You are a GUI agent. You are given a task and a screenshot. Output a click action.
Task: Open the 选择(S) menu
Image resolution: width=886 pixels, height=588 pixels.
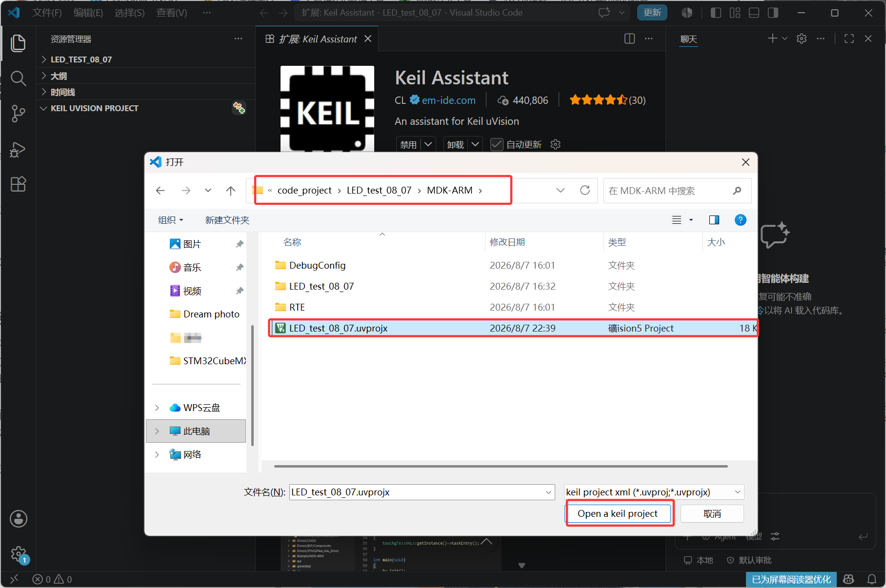130,13
